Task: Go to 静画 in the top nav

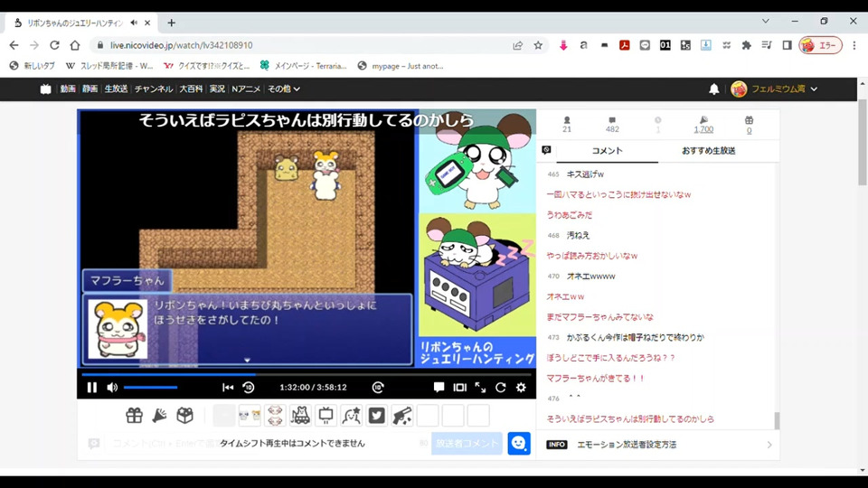Action: 90,89
